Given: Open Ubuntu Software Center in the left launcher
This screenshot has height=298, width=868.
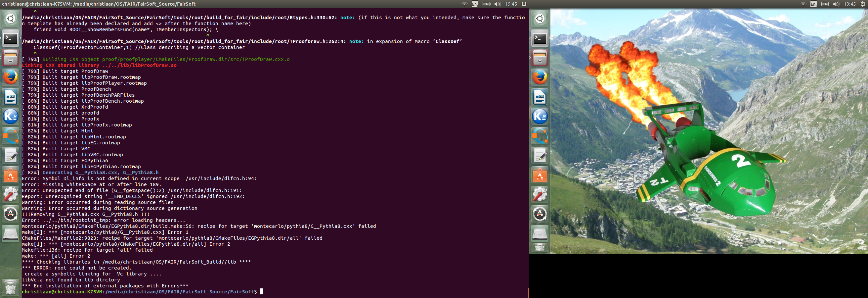Looking at the screenshot, I should click(x=11, y=175).
